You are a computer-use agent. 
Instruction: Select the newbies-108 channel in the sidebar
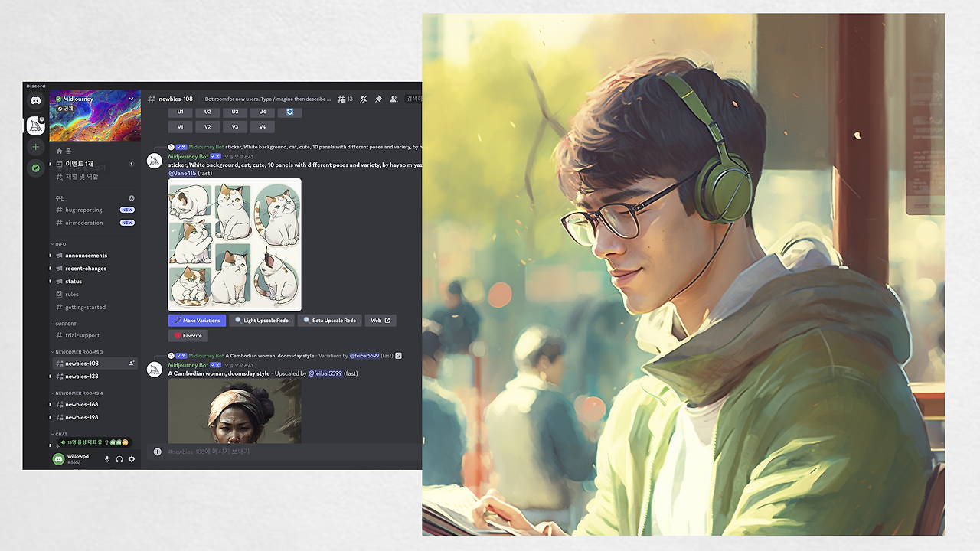95,364
